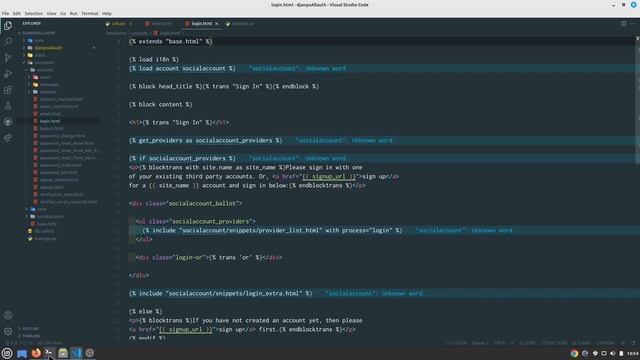The width and height of the screenshot is (640, 360).
Task: Follow the signup_url link on line with 'third party accounts'
Action: coord(329,176)
